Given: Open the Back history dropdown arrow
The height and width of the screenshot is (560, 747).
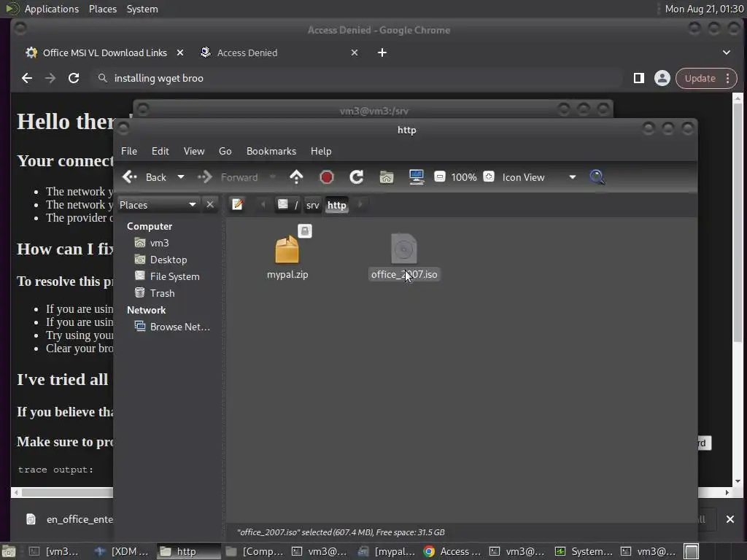Looking at the screenshot, I should (181, 177).
